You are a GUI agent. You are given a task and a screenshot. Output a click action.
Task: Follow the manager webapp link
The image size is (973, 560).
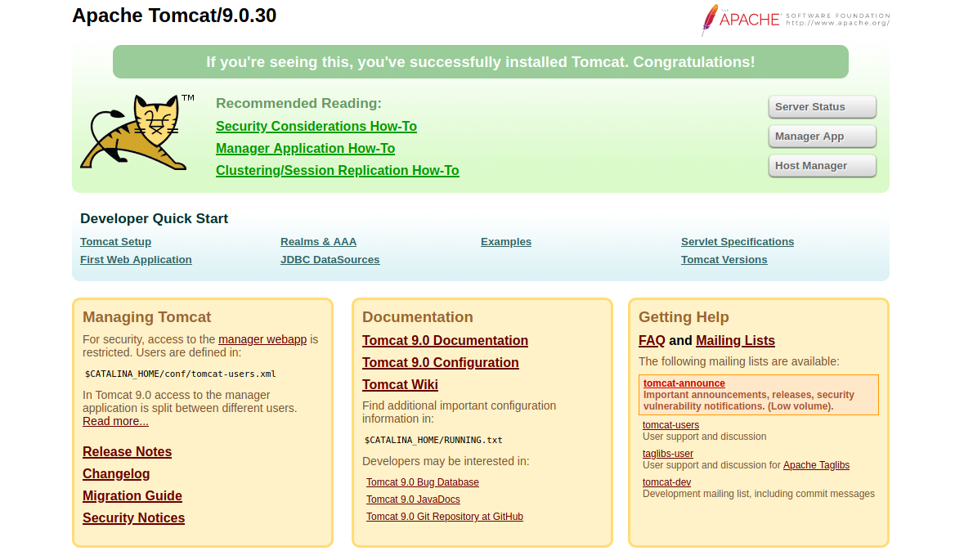[262, 339]
